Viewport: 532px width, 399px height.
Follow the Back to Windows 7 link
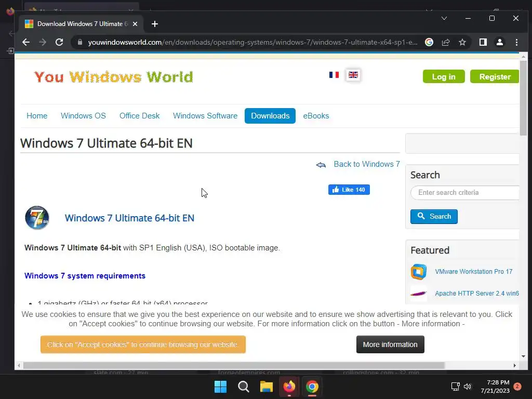[367, 164]
